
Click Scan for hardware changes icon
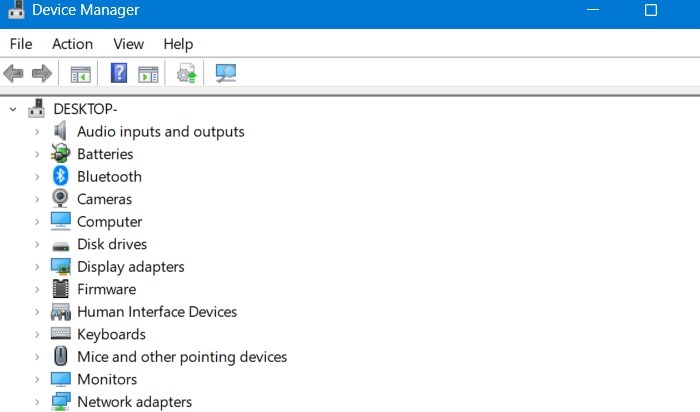(225, 73)
